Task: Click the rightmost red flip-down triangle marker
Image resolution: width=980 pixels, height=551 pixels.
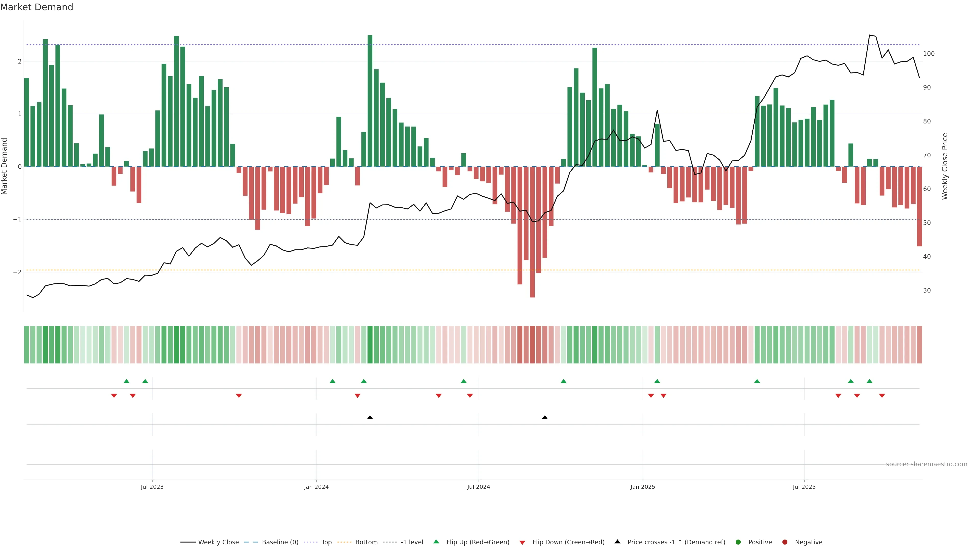Action: point(882,396)
